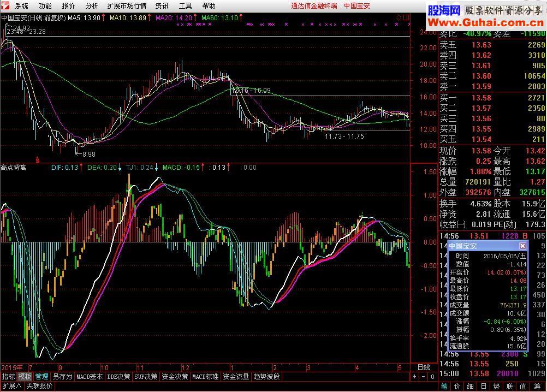Open the 报价 menu
The image size is (547, 392).
coord(68,6)
